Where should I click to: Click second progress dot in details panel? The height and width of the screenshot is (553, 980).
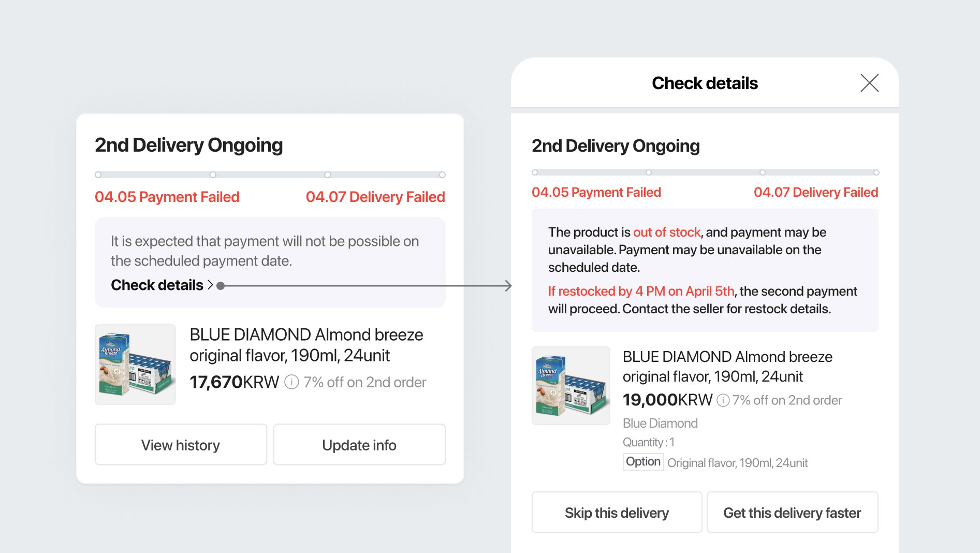pos(649,172)
